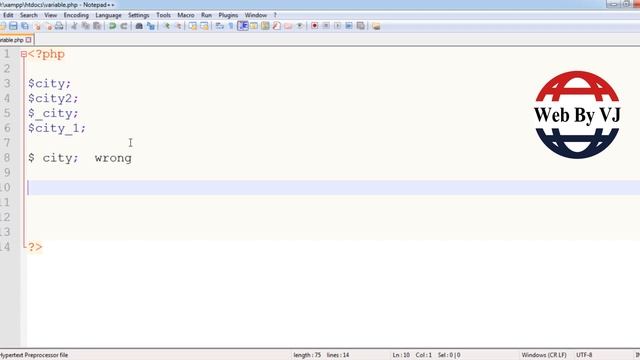Screen dimensions: 640x360
Task: Open the Edit menu
Action: click(8, 15)
